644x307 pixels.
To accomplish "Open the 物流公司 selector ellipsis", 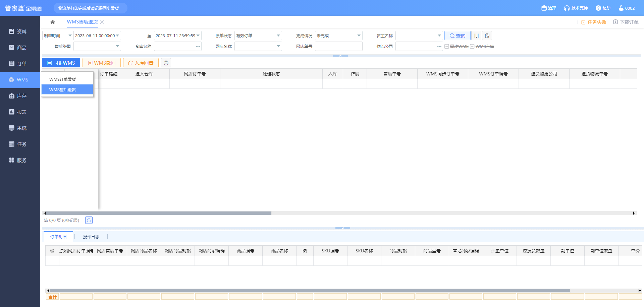I will (x=439, y=47).
